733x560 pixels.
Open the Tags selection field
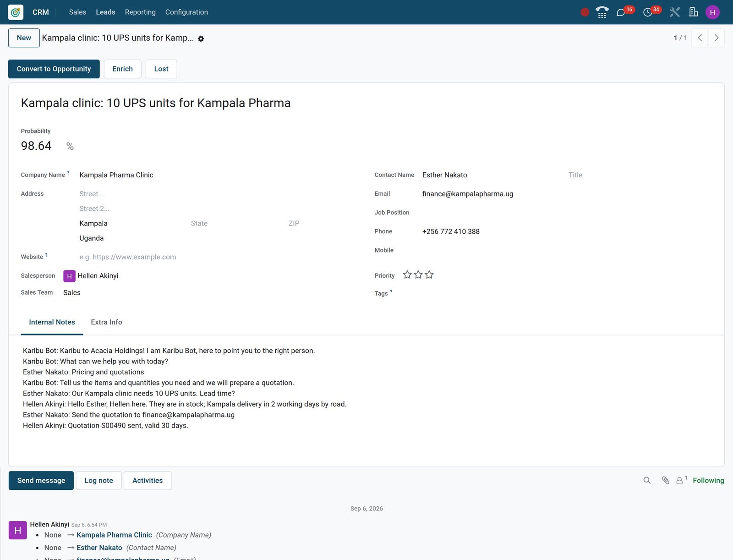click(557, 293)
